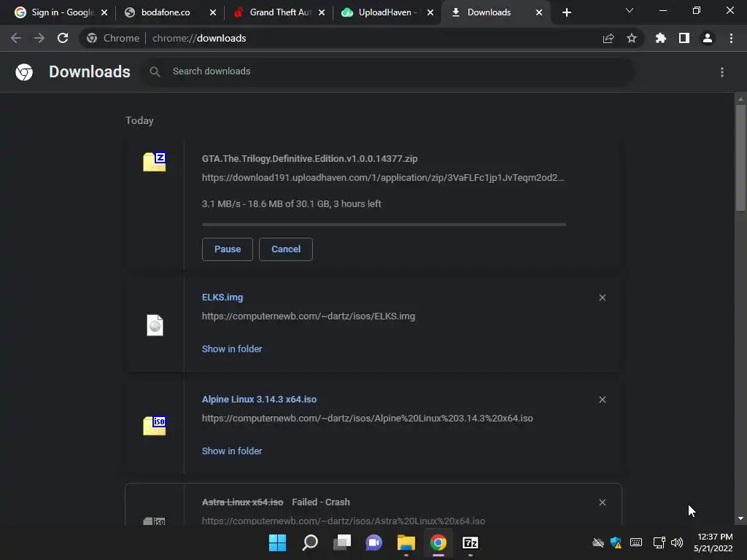Open the Grand Theft Auto tab
This screenshot has width=747, height=560.
coord(279,12)
